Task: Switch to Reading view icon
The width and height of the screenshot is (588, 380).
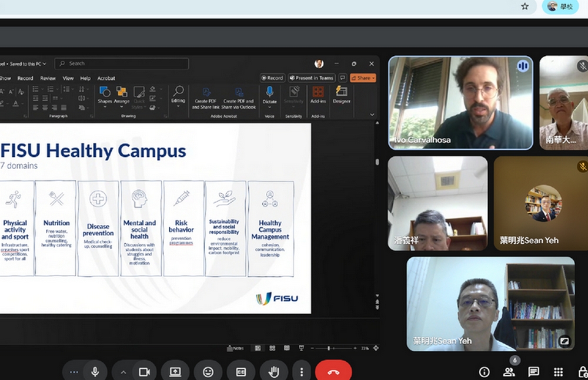Action: (x=286, y=348)
